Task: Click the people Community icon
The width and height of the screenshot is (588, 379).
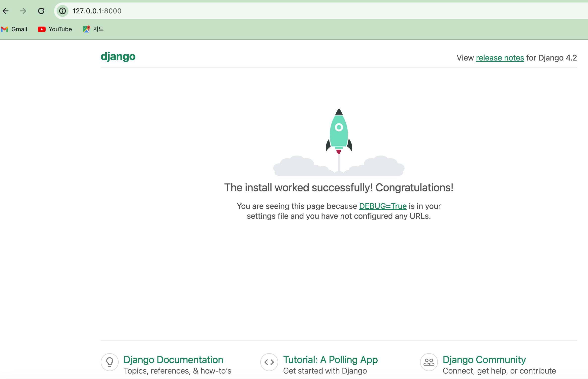Action: click(x=428, y=362)
